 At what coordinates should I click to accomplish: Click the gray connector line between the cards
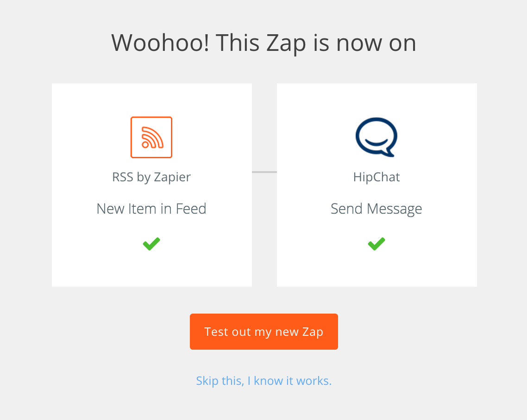pyautogui.click(x=264, y=172)
